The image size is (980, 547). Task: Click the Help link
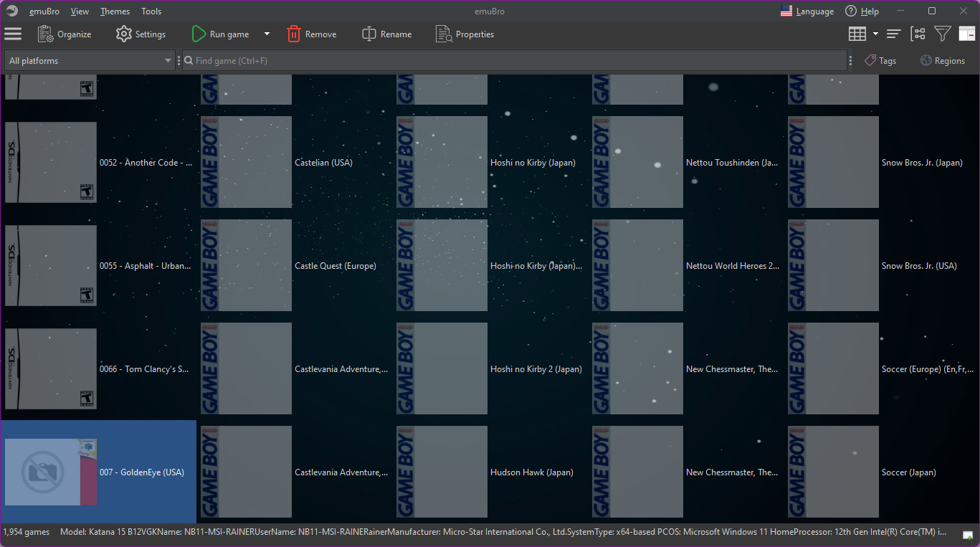click(x=868, y=11)
